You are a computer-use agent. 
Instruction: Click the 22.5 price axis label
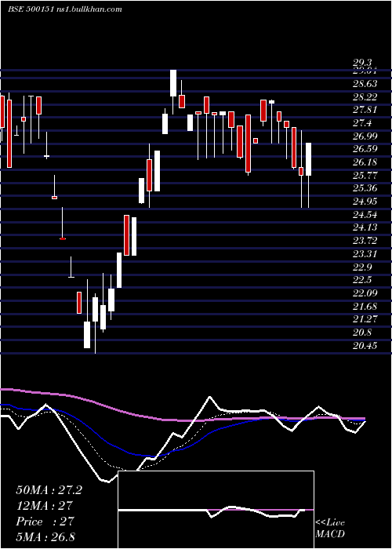click(x=362, y=280)
